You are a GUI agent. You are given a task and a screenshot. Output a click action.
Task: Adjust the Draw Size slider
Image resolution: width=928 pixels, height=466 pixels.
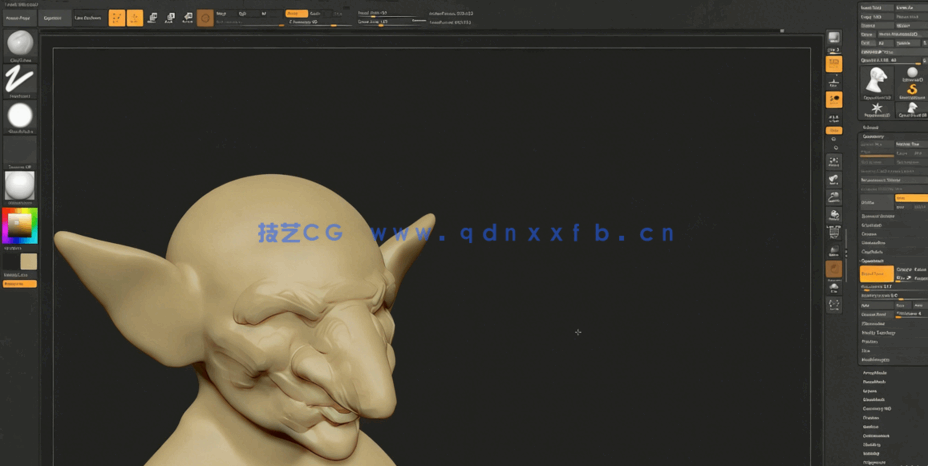pyautogui.click(x=391, y=23)
